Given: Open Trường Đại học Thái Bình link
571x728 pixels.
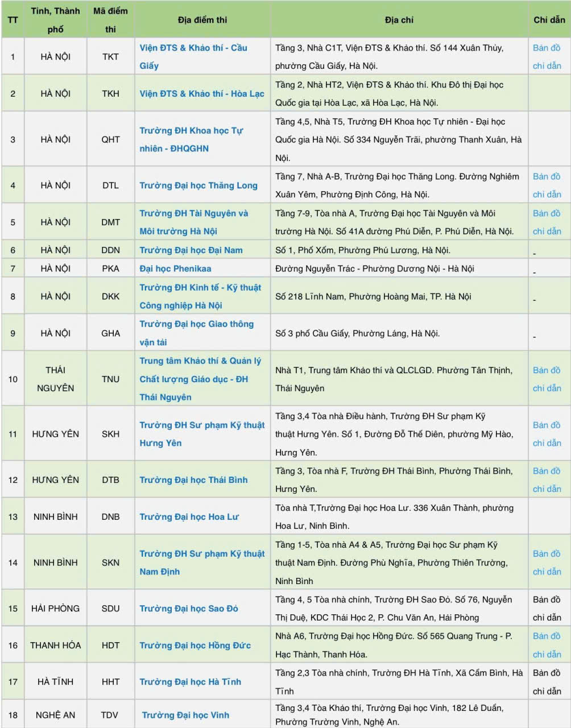Looking at the screenshot, I should pos(193,480).
